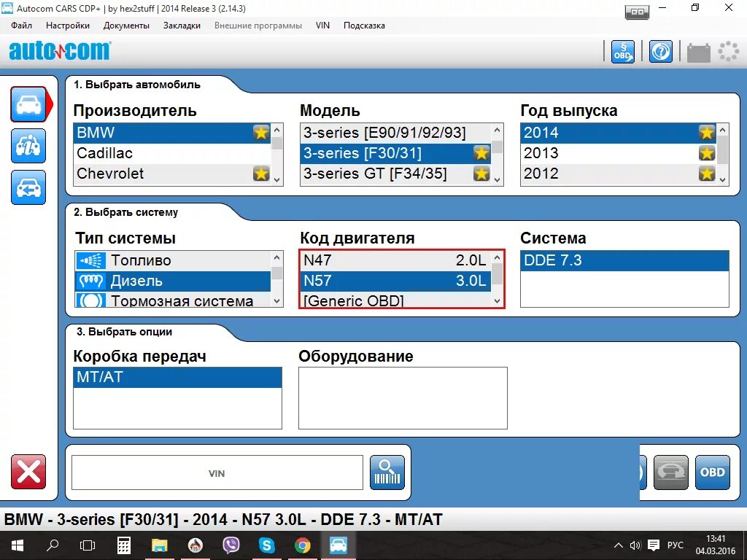The height and width of the screenshot is (560, 747).
Task: Open the Подсказка menu
Action: tap(364, 26)
